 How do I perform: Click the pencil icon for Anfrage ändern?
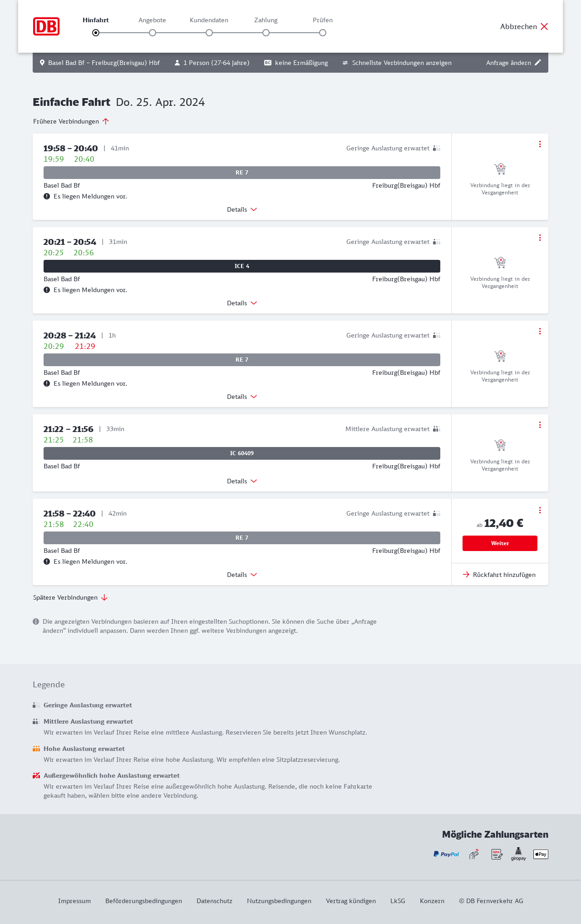[538, 63]
